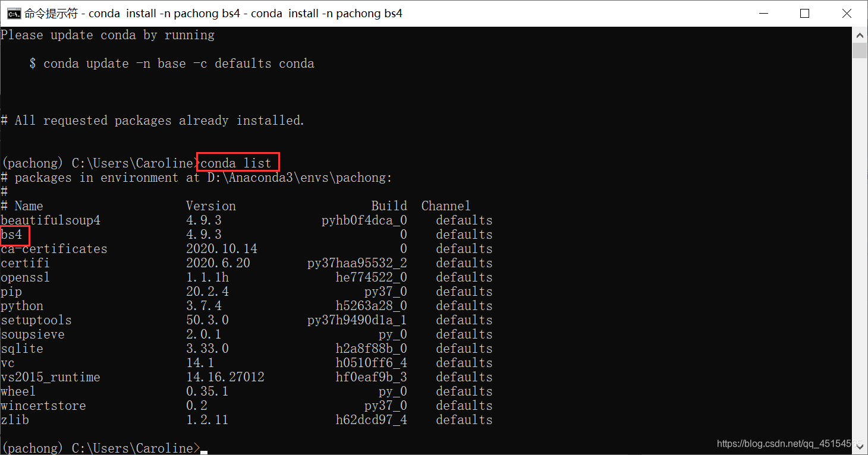Click the 'setuptools' package name
The height and width of the screenshot is (455, 868).
pos(36,320)
